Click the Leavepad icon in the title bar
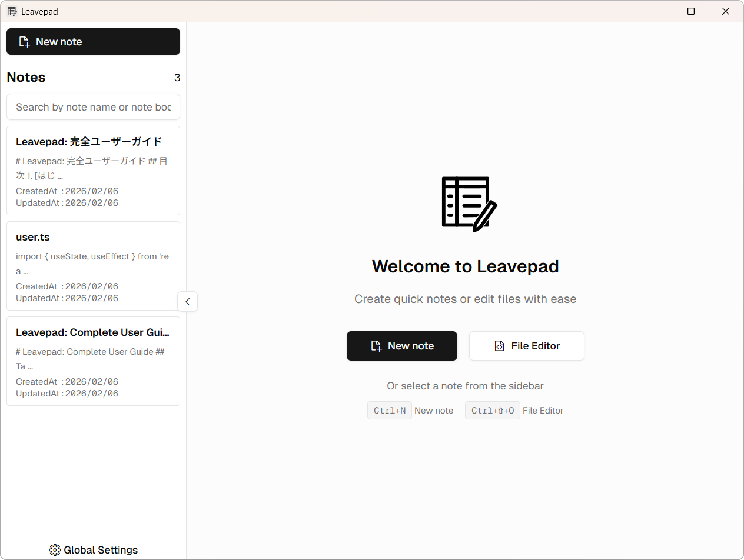This screenshot has width=744, height=560. (11, 11)
